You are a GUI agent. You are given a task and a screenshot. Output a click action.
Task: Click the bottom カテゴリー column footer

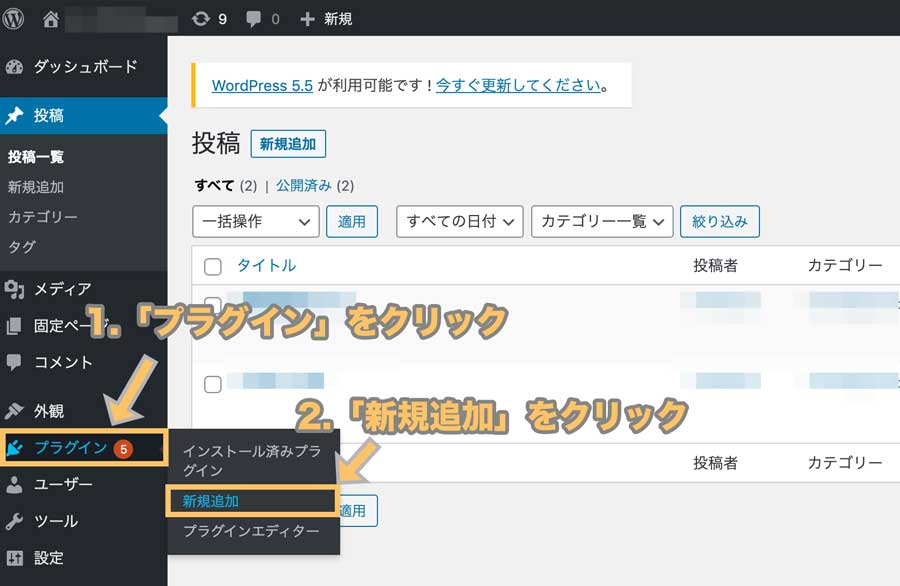[x=845, y=463]
